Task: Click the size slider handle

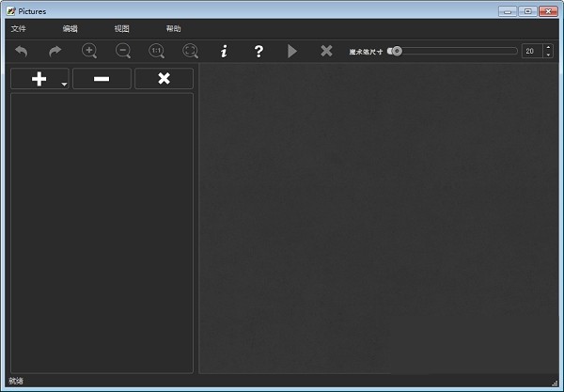Action: coord(397,51)
